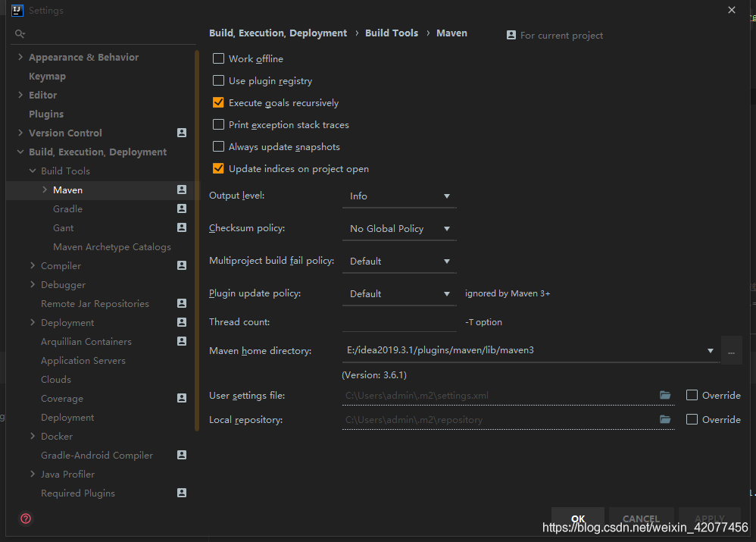
Task: Click project-level icon beside Gant
Action: pyautogui.click(x=182, y=227)
